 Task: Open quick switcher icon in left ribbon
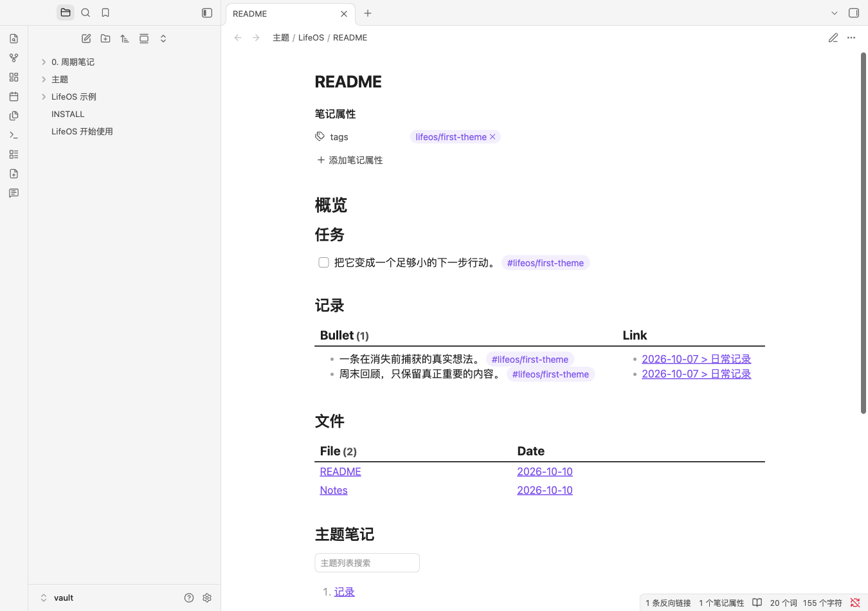pos(14,39)
